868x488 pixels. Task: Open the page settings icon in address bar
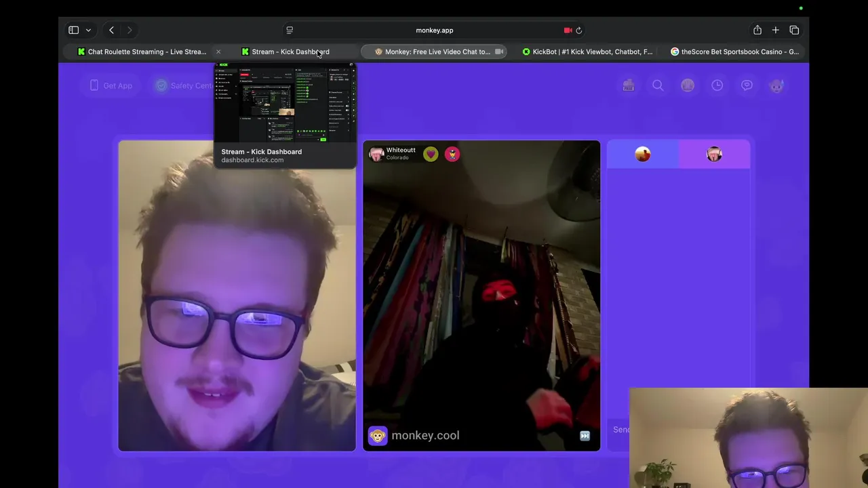290,30
